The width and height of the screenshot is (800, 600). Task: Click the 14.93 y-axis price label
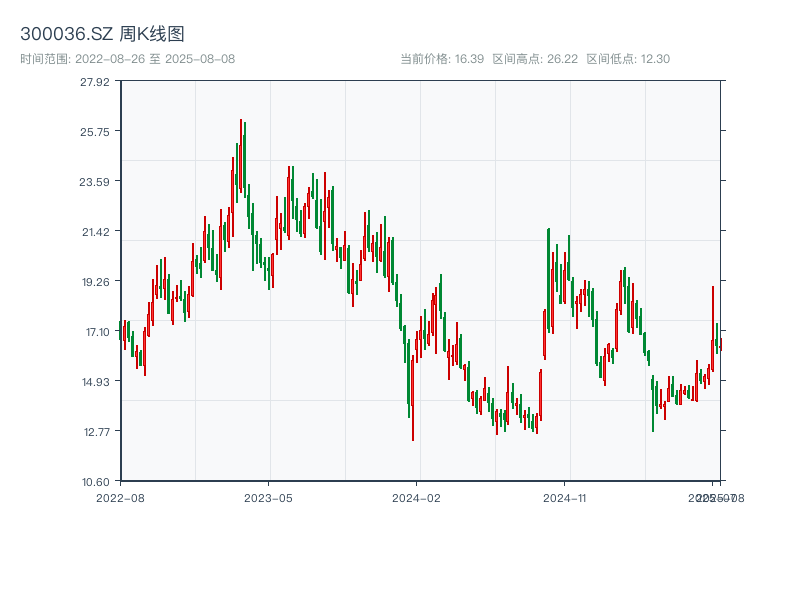(95, 381)
